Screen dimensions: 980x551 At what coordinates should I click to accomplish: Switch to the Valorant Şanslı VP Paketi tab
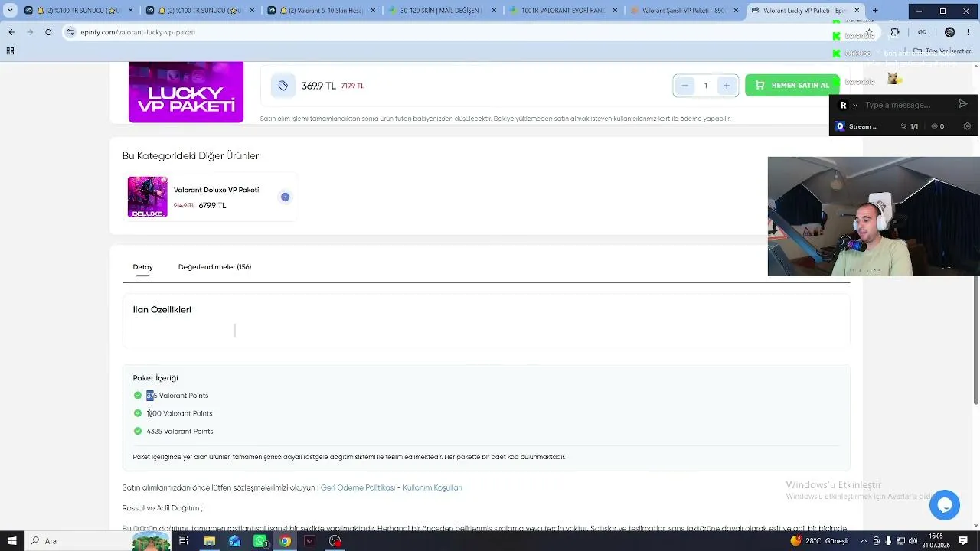click(x=684, y=11)
